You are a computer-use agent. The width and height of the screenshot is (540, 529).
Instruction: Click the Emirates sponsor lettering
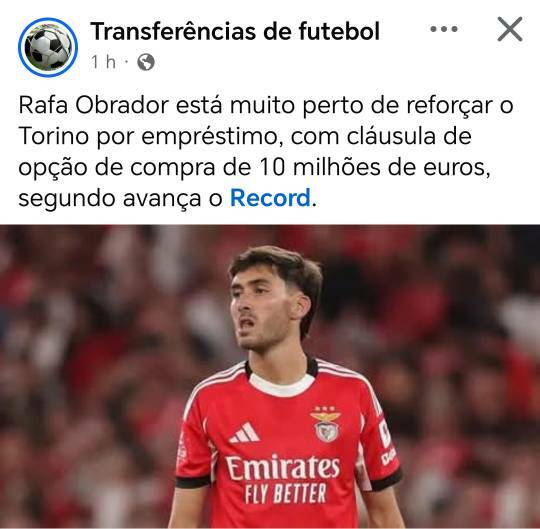tap(283, 467)
